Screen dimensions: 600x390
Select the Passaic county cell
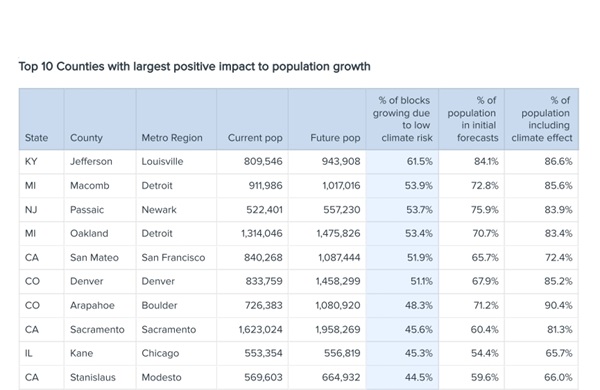(87, 210)
